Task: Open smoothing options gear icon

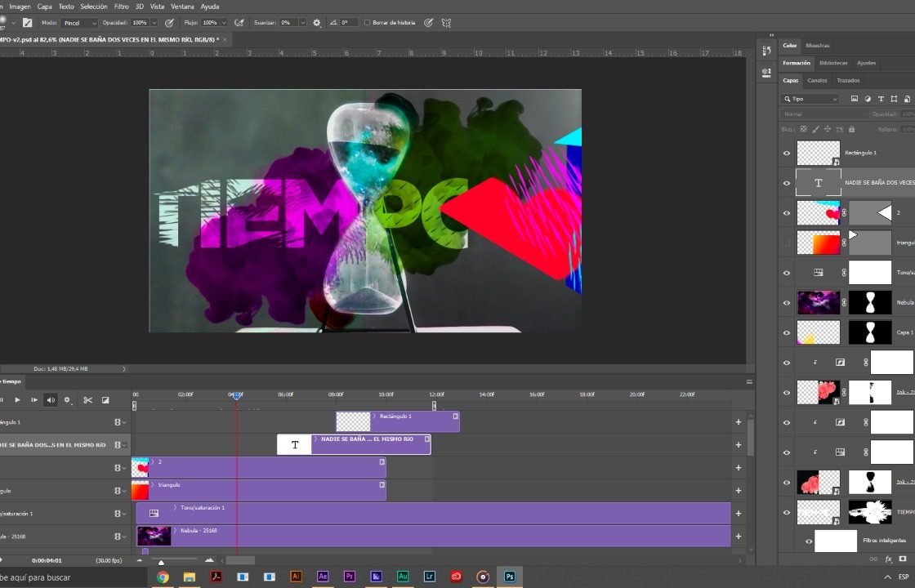Action: tap(317, 23)
